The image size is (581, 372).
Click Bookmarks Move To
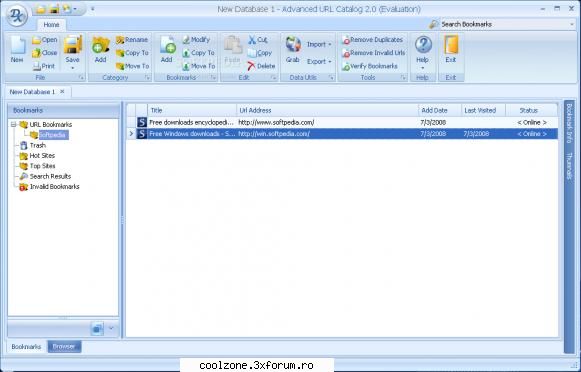pos(198,66)
